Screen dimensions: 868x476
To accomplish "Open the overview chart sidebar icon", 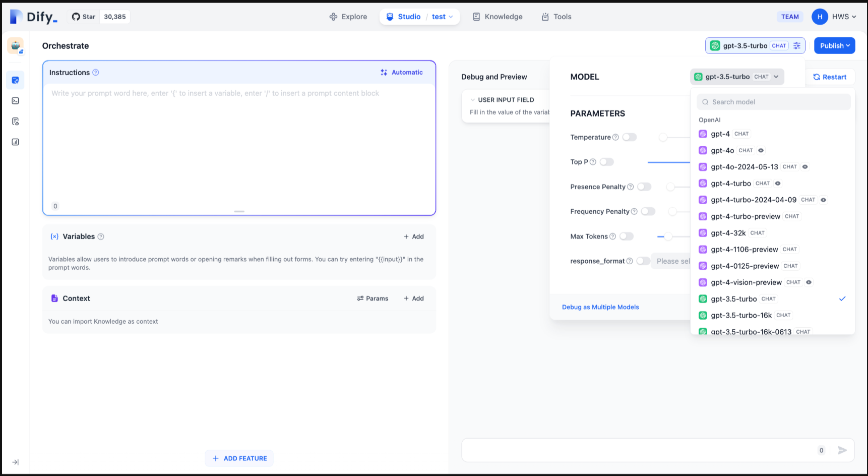I will click(16, 142).
